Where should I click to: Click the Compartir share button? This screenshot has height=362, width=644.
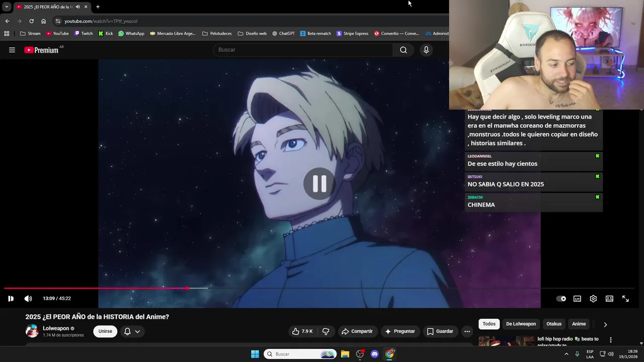point(357,331)
